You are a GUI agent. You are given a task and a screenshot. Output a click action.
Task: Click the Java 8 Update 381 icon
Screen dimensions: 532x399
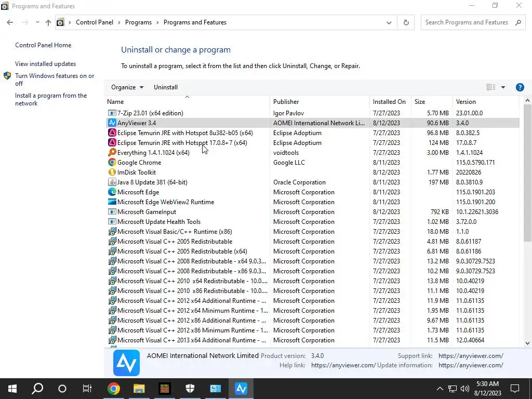tap(112, 182)
